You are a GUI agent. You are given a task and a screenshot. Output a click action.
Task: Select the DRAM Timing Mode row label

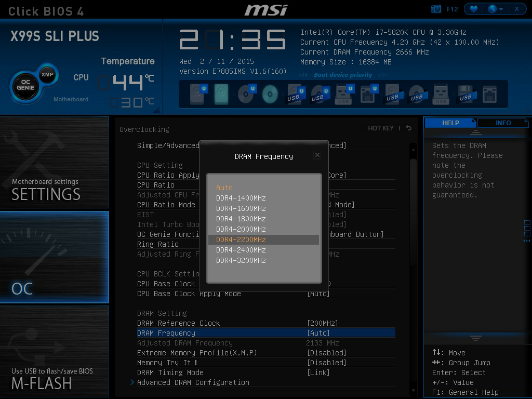tap(170, 373)
